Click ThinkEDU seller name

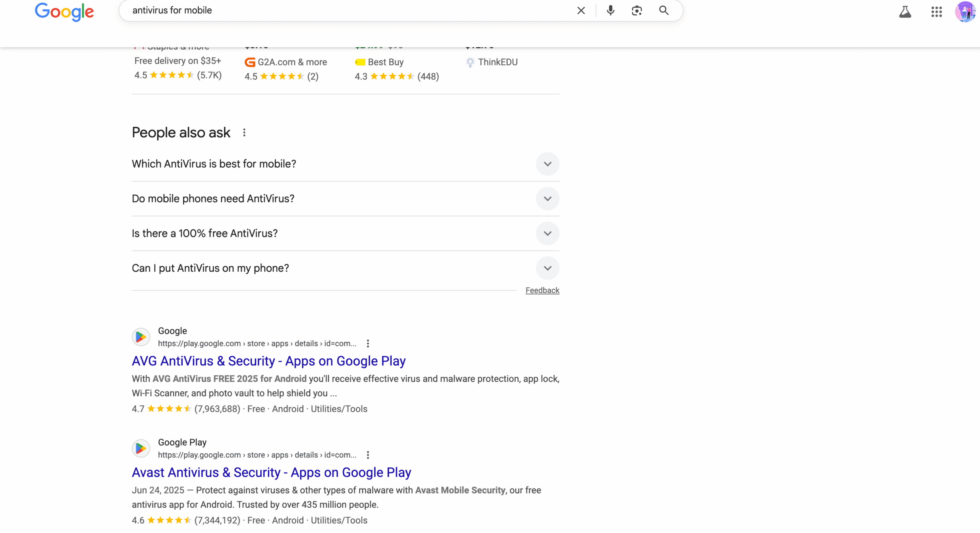pyautogui.click(x=498, y=62)
